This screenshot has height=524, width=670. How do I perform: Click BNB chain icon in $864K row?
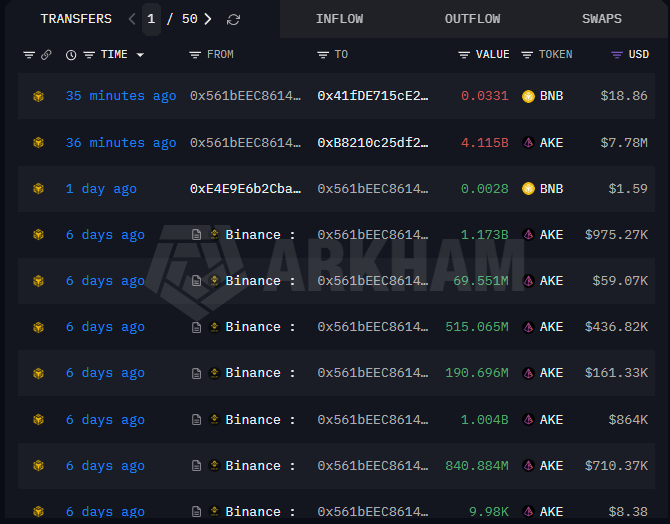coord(38,420)
